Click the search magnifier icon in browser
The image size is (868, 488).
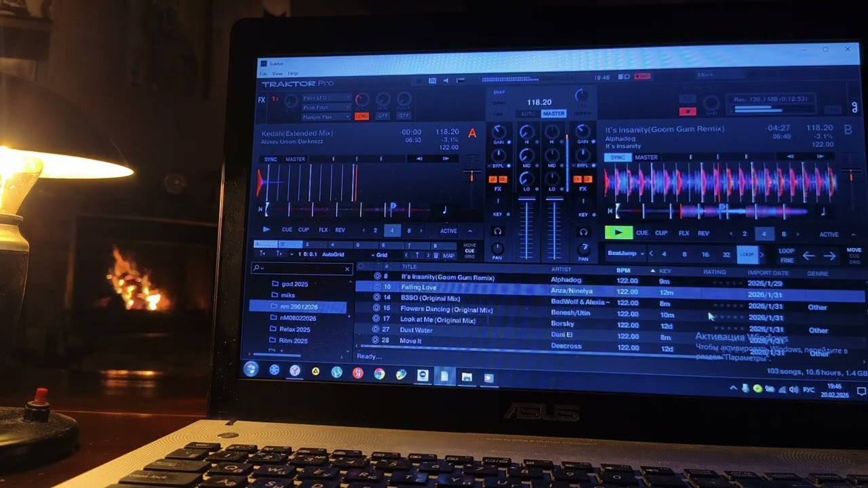tap(257, 268)
